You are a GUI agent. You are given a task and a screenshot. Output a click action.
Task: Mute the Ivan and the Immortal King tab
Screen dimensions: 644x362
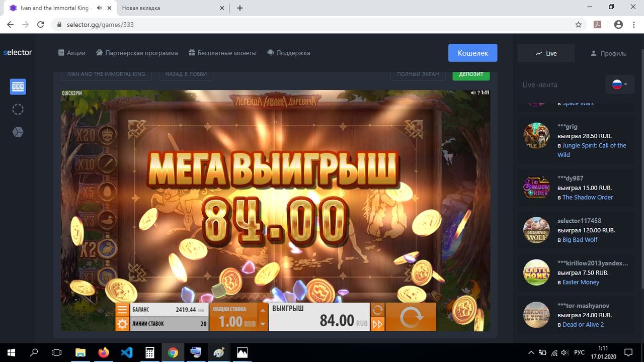pos(100,8)
